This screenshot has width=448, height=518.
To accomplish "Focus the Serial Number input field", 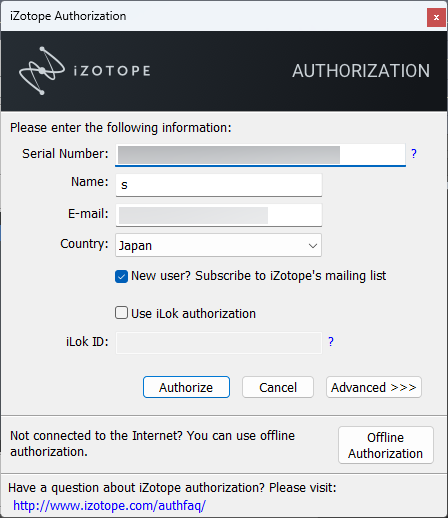I will tap(260, 155).
